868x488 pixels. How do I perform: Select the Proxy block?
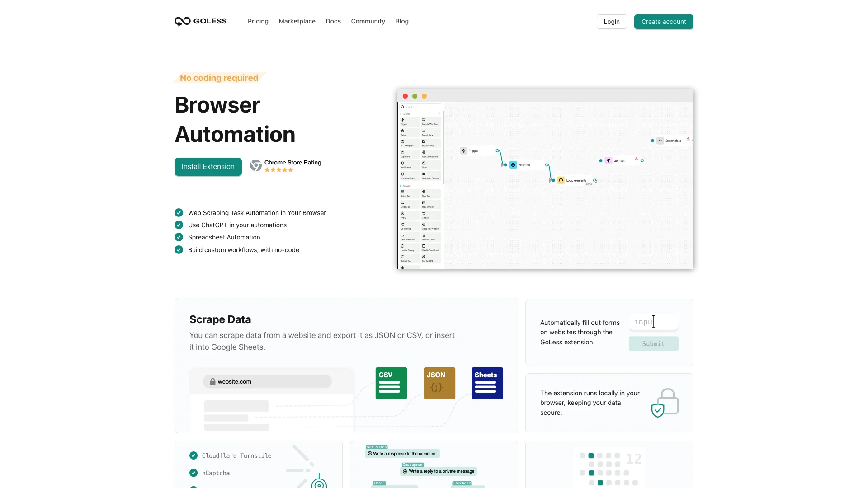410,216
